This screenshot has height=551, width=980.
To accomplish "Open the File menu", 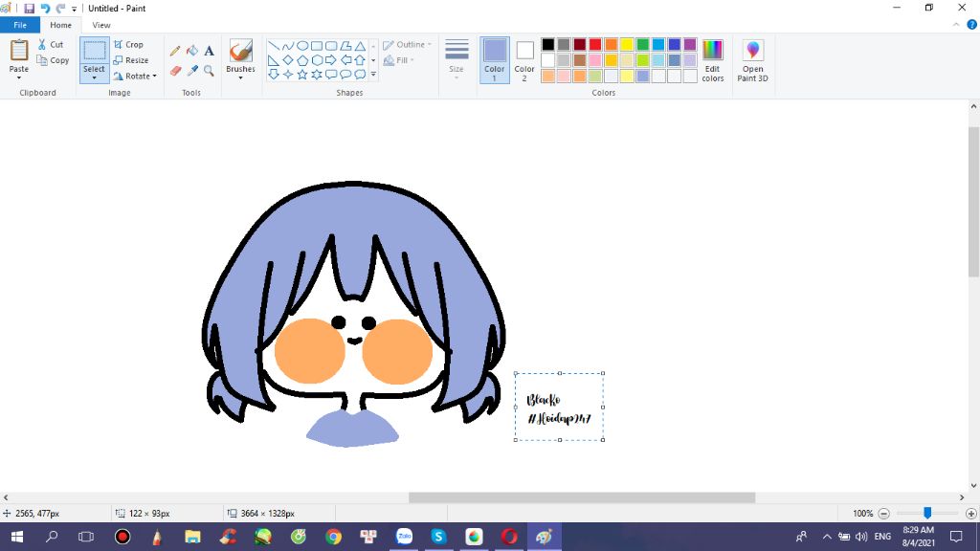I will click(19, 25).
